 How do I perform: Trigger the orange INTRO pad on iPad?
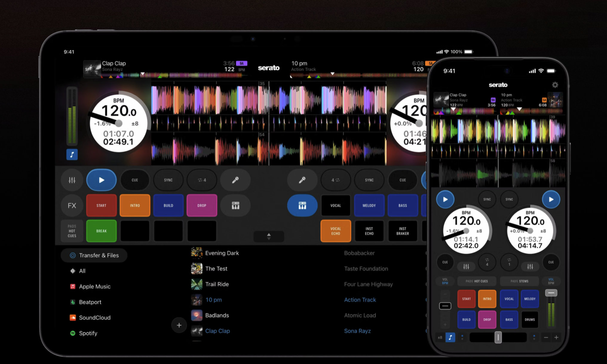tap(135, 205)
